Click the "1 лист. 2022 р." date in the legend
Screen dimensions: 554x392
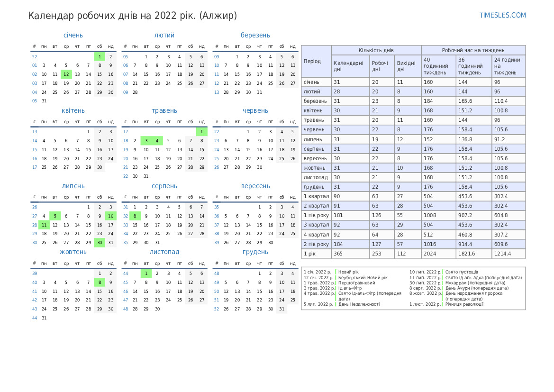tap(426, 304)
